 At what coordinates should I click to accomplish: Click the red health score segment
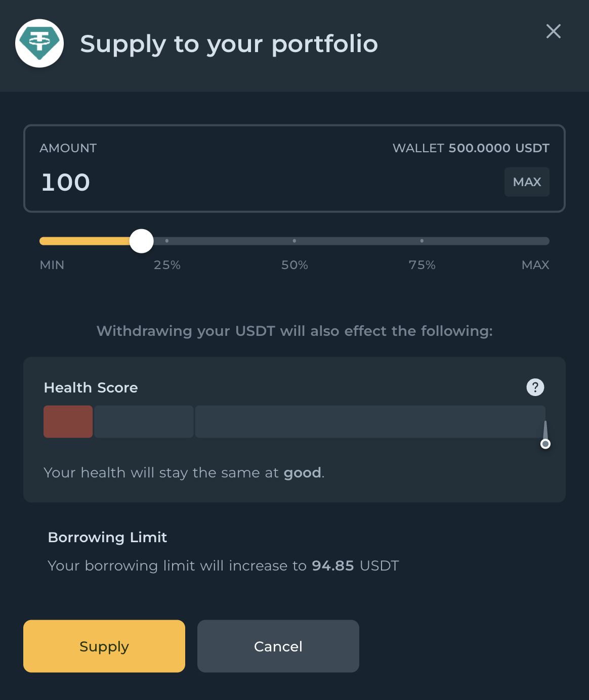click(68, 422)
